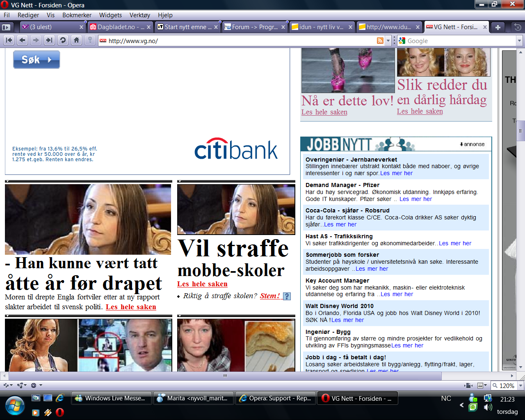Open the Fil menu
This screenshot has width=525, height=420.
7,15
